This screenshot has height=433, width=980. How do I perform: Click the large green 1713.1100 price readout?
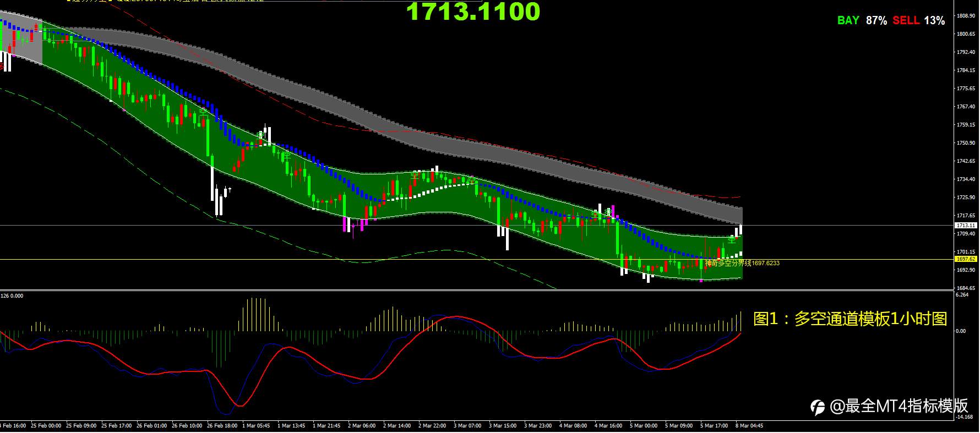473,12
